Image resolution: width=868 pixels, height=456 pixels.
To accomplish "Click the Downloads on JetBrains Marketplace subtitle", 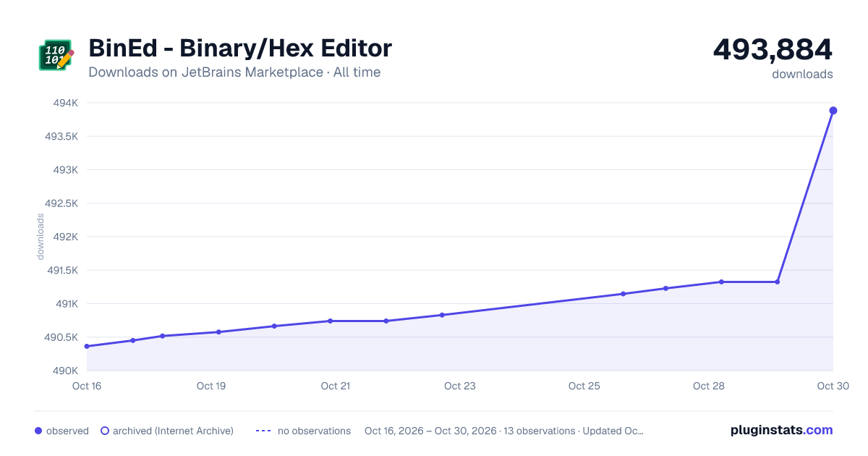I will [234, 72].
